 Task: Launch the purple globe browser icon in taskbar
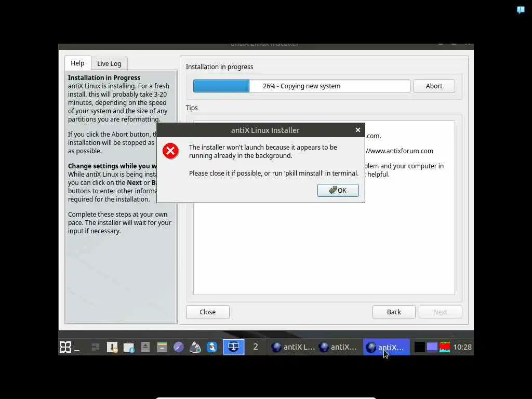[x=179, y=347]
